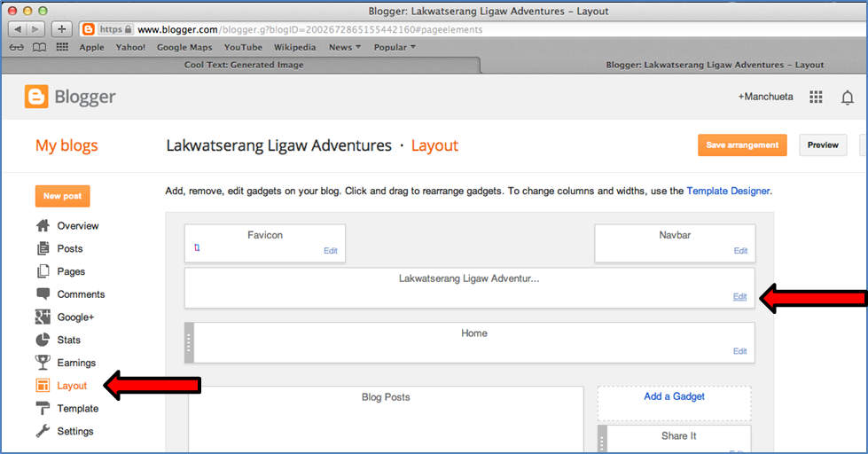Image resolution: width=868 pixels, height=454 pixels.
Task: Click the https lock indicator
Action: coord(115,29)
